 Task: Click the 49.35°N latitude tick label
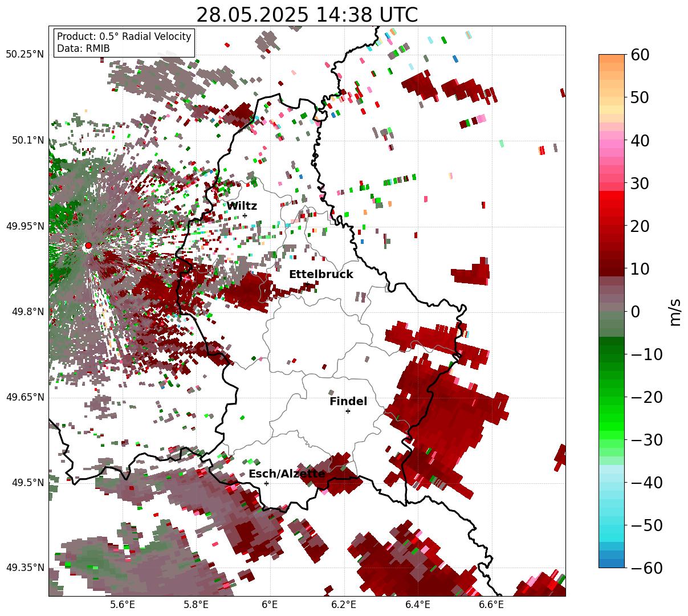(25, 568)
